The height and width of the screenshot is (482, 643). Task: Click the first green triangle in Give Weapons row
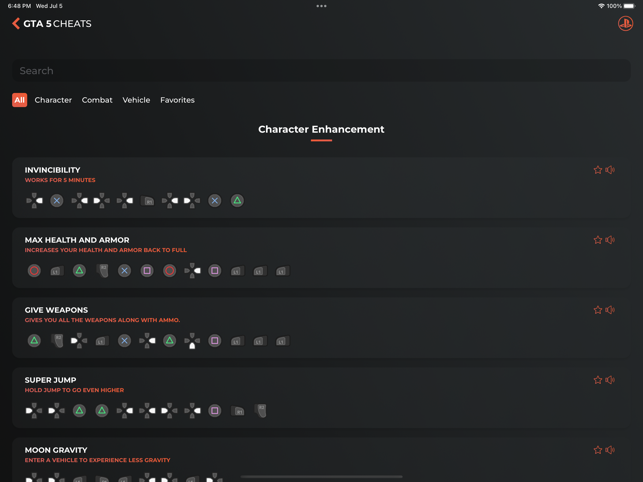coord(34,340)
